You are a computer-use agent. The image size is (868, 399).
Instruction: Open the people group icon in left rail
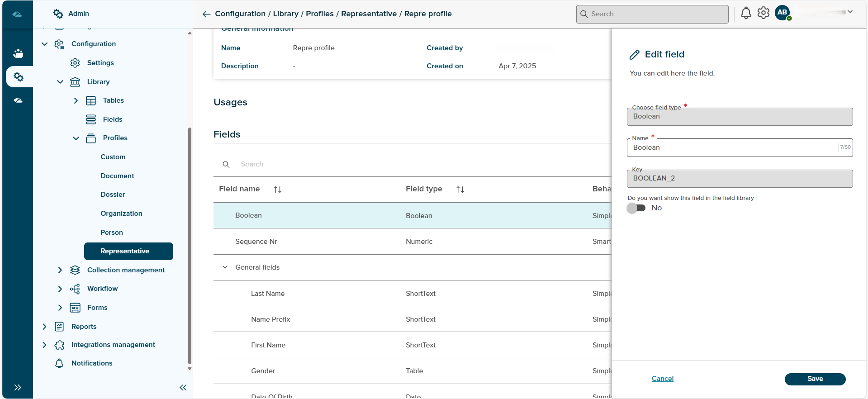[x=18, y=53]
